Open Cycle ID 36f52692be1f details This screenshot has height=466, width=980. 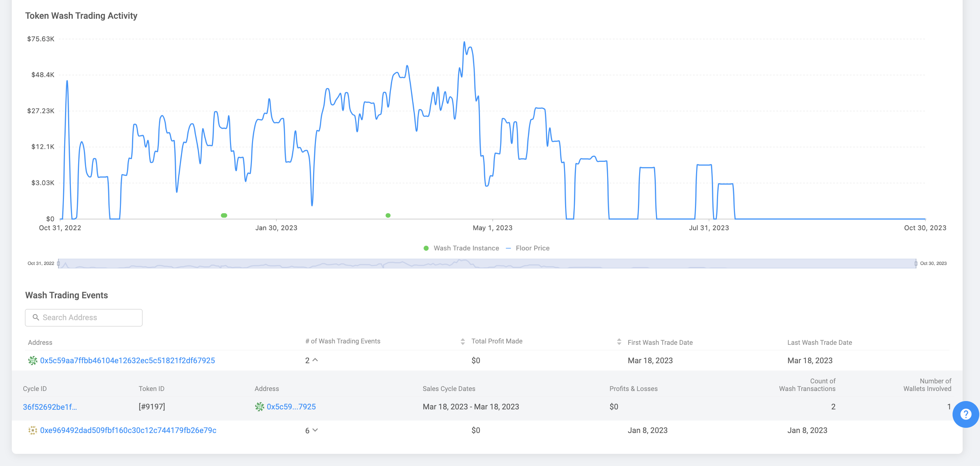tap(50, 406)
